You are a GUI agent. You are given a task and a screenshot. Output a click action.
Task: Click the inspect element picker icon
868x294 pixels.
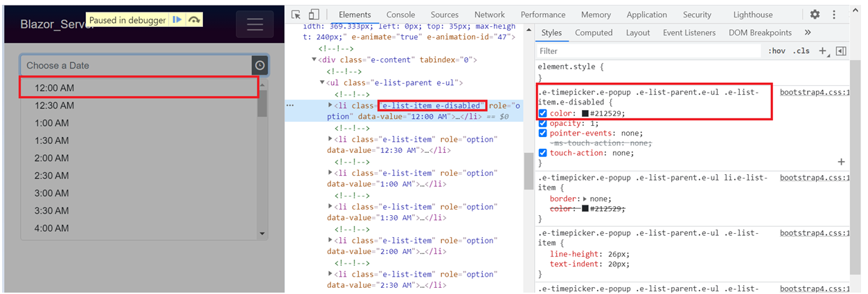(296, 15)
